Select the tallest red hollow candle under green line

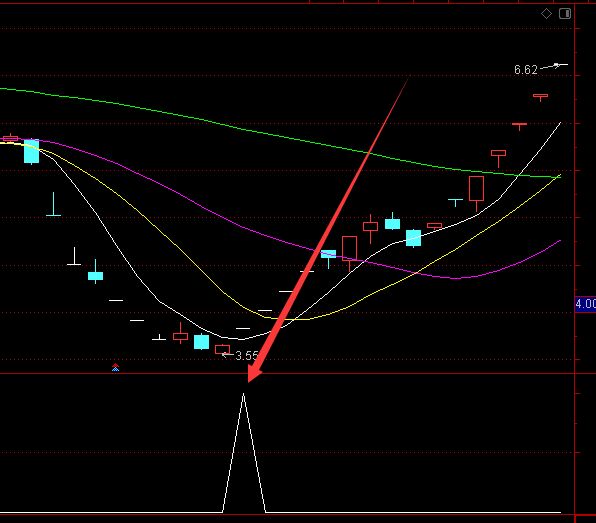(476, 189)
